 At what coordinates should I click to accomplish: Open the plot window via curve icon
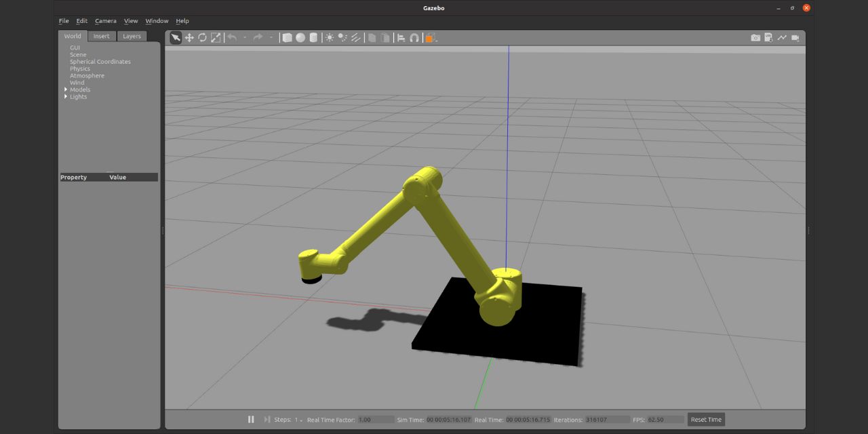782,37
